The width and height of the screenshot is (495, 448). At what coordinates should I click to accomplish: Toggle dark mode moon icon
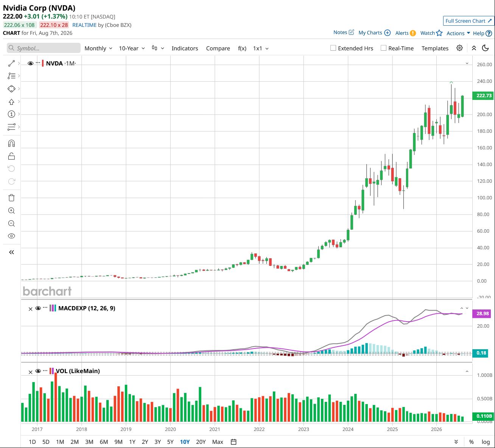[486, 48]
